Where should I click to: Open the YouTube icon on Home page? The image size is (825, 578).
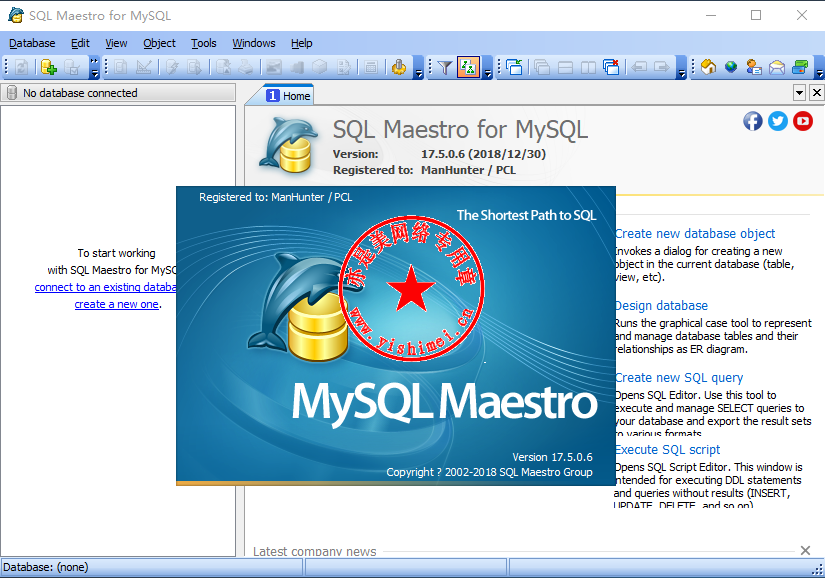[x=803, y=121]
